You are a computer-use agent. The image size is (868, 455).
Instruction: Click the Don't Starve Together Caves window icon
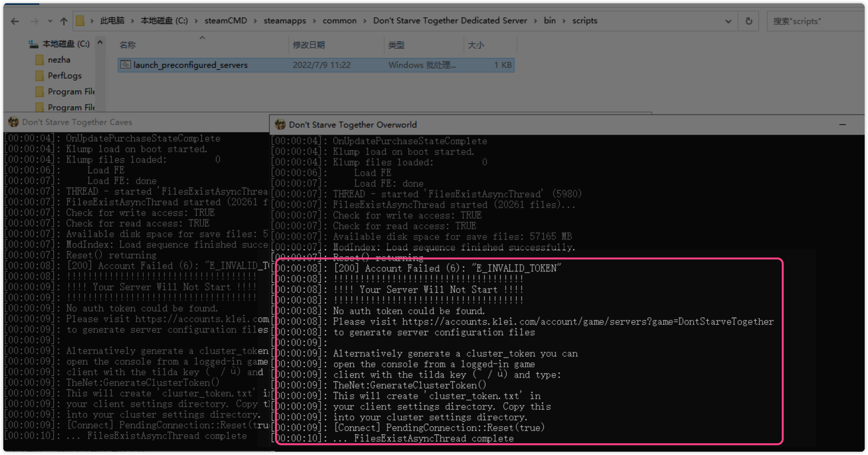point(13,122)
